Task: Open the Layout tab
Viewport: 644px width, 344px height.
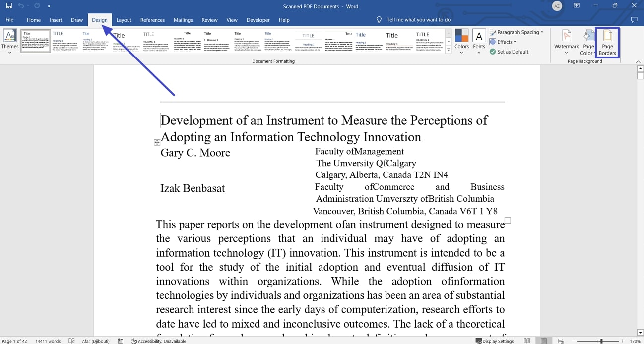Action: point(124,20)
